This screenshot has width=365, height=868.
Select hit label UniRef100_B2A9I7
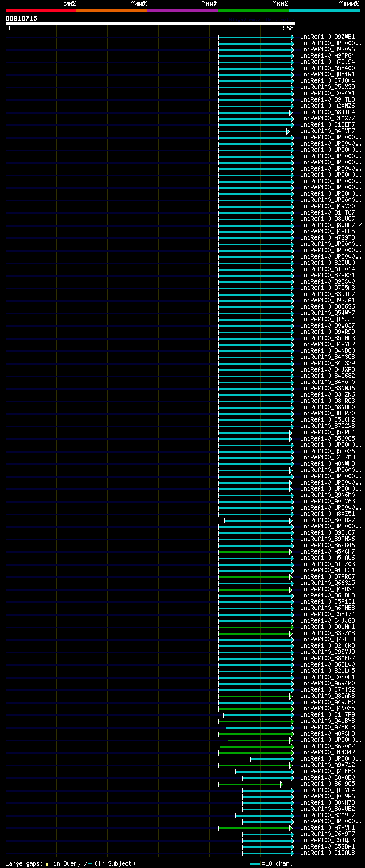point(328,815)
